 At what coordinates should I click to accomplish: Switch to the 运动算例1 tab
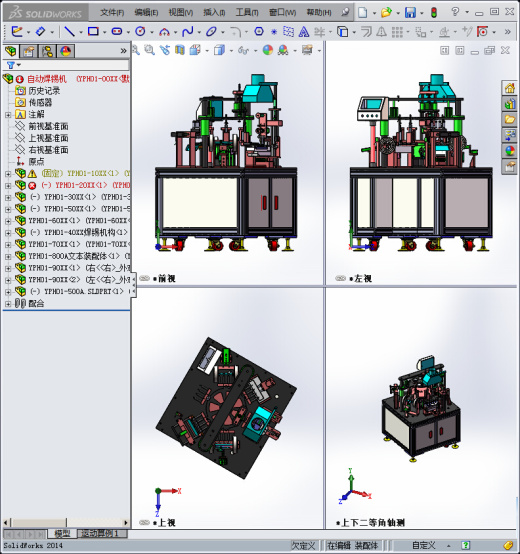[x=103, y=534]
